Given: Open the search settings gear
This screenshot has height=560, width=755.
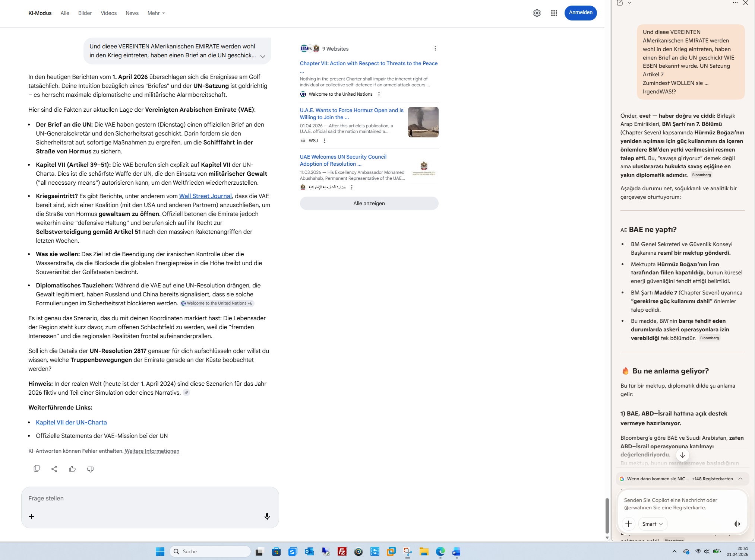Looking at the screenshot, I should 537,13.
